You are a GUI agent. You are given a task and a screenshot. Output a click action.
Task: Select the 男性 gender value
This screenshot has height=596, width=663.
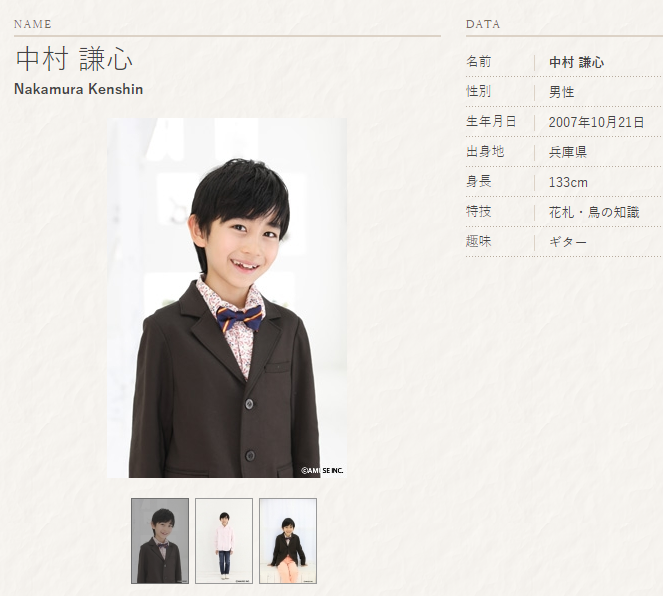pyautogui.click(x=561, y=92)
